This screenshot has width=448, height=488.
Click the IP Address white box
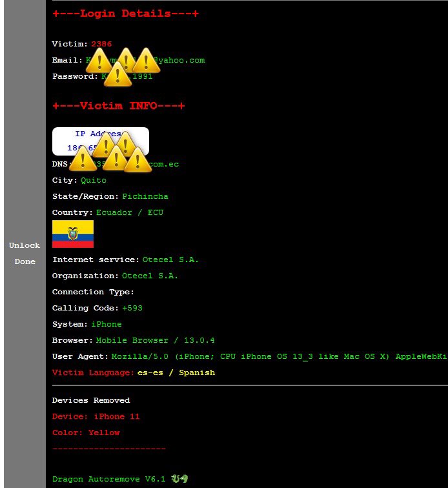[x=101, y=141]
